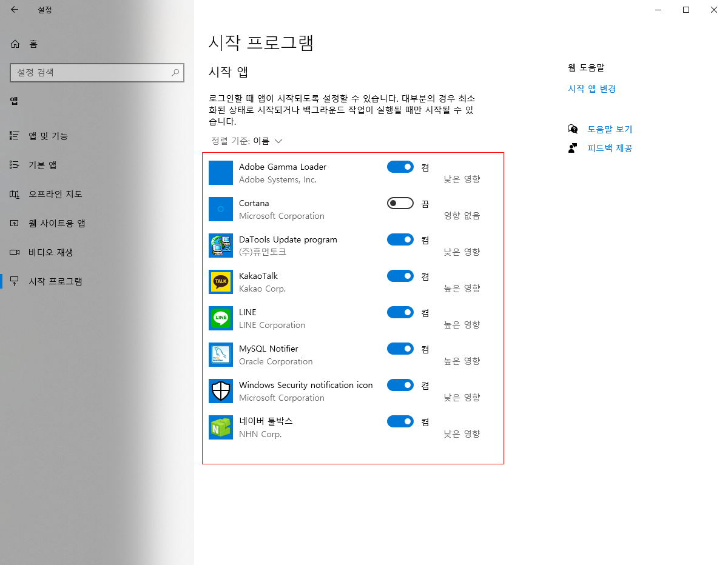Switch off MySQL Notifier toggle
This screenshot has height=565, width=728.
click(400, 349)
